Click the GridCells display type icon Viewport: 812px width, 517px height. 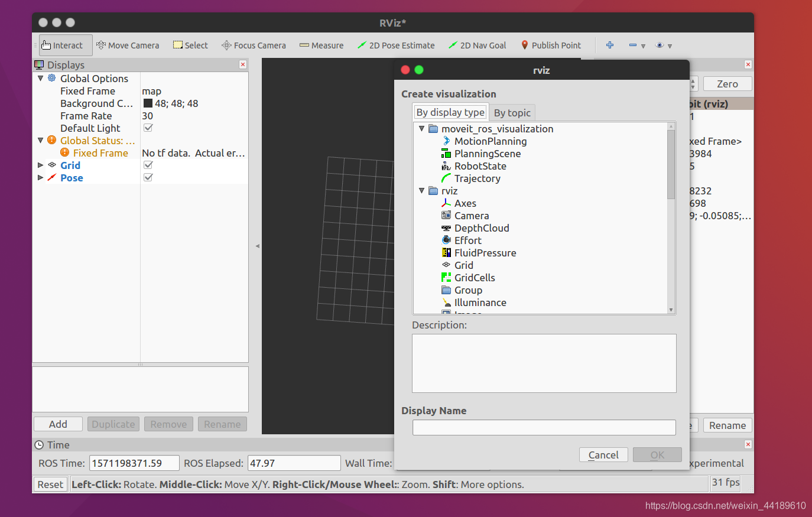[446, 278]
